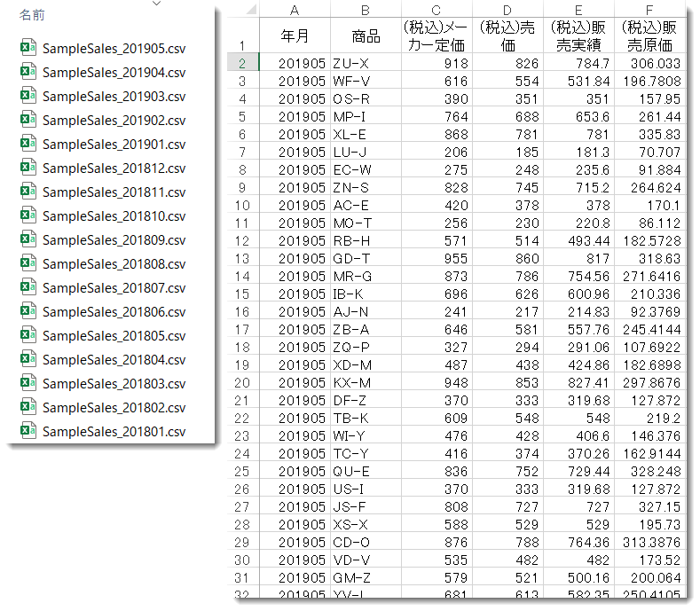Image resolution: width=700 pixels, height=611 pixels.
Task: Click cell with value 196.7808
Action: [x=649, y=81]
